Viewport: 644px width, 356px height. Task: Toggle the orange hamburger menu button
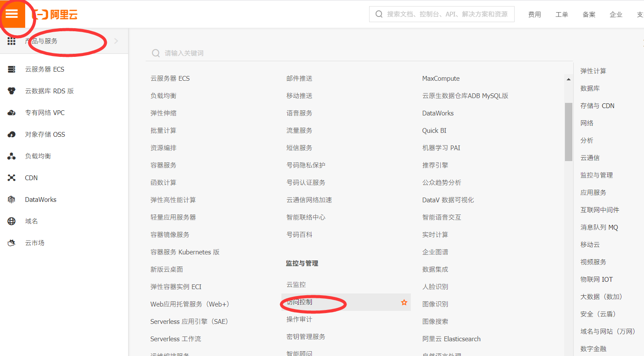click(x=12, y=14)
